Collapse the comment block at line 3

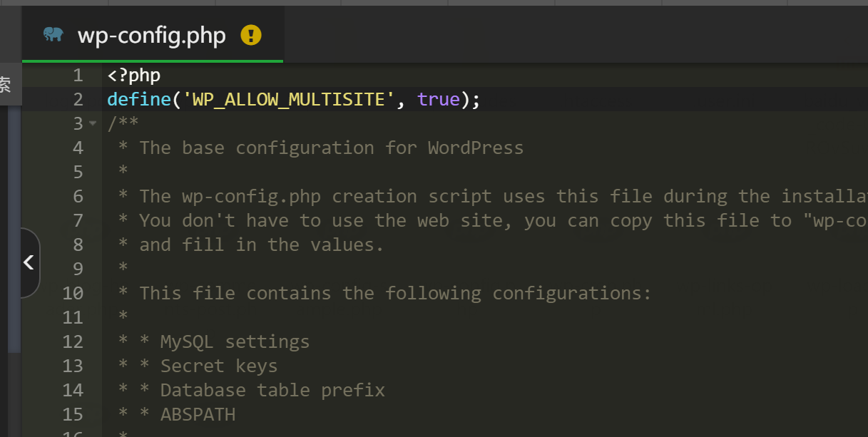(x=93, y=123)
